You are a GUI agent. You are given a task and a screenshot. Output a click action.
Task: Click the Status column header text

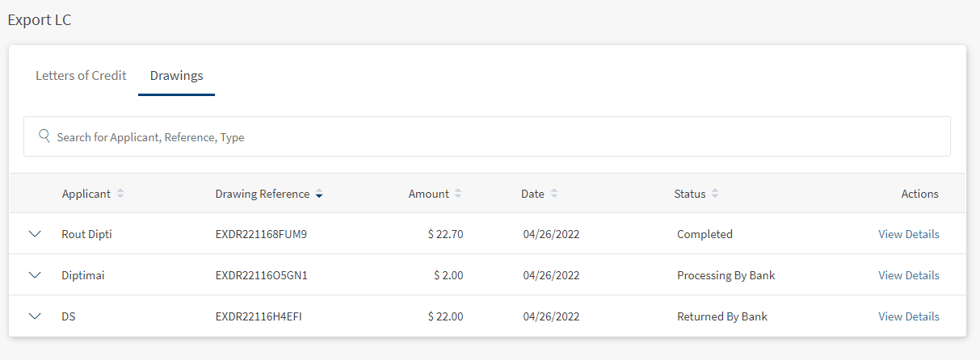(x=690, y=194)
